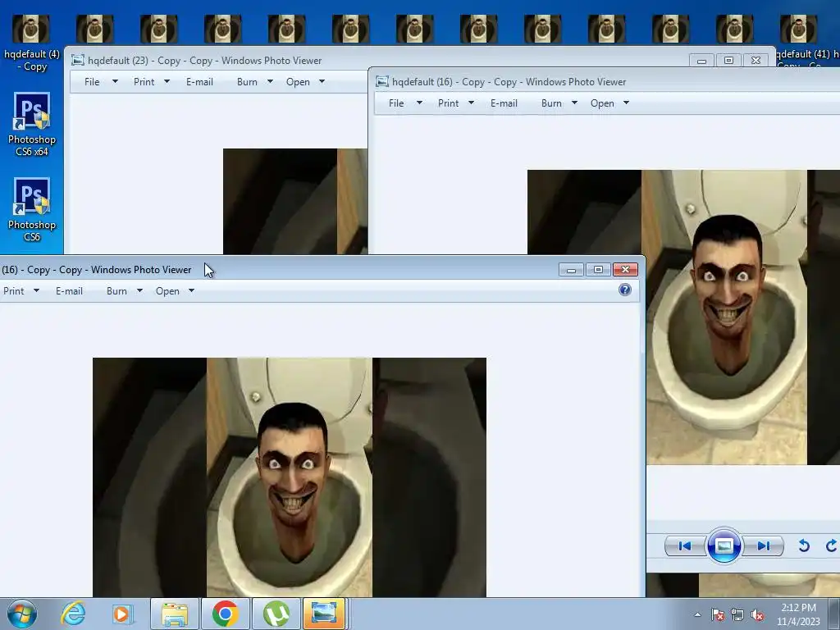Viewport: 840px width, 630px height.
Task: Expand Burn dropdown arrow in hqdefault (23) window
Action: [270, 82]
